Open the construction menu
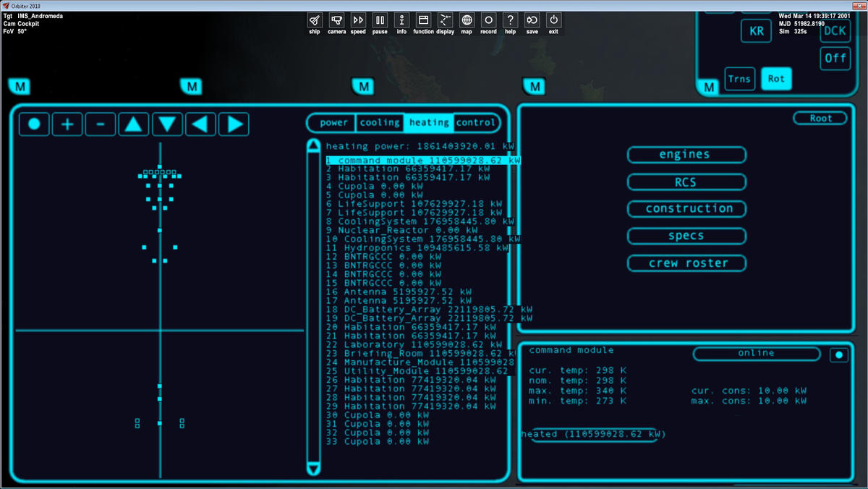The image size is (868, 489). (686, 208)
